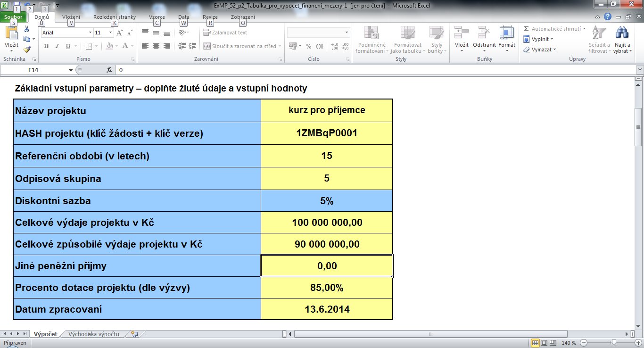
Task: Open Seřadit a filtrovat menu
Action: (599, 40)
